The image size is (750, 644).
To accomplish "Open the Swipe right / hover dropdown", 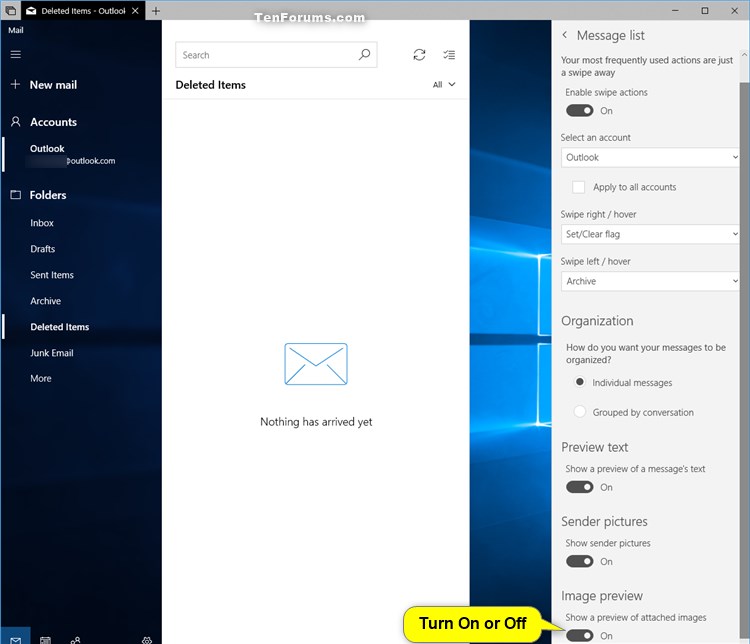I will [650, 234].
